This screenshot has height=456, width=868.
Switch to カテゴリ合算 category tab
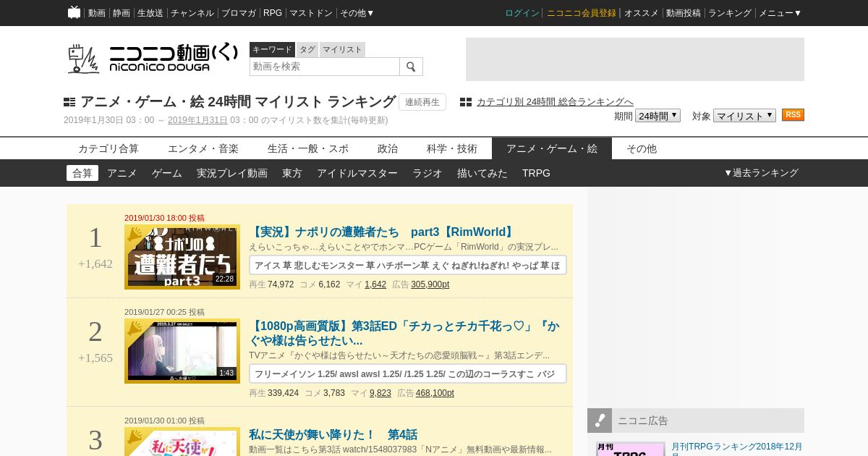pyautogui.click(x=109, y=148)
